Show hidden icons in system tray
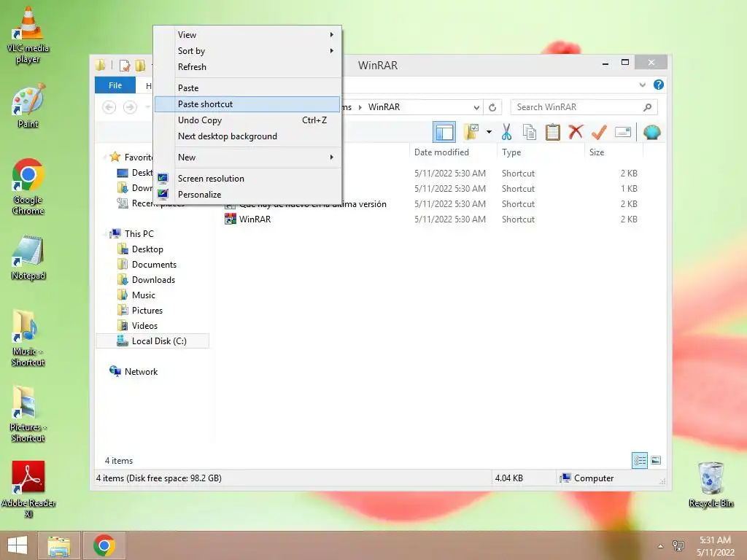This screenshot has width=747, height=560. [x=660, y=546]
